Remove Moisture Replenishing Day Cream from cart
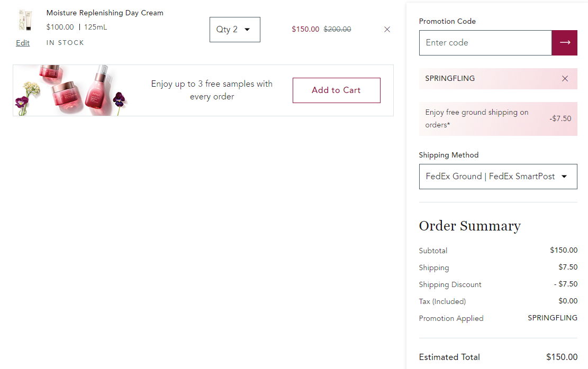The height and width of the screenshot is (369, 588). [387, 29]
